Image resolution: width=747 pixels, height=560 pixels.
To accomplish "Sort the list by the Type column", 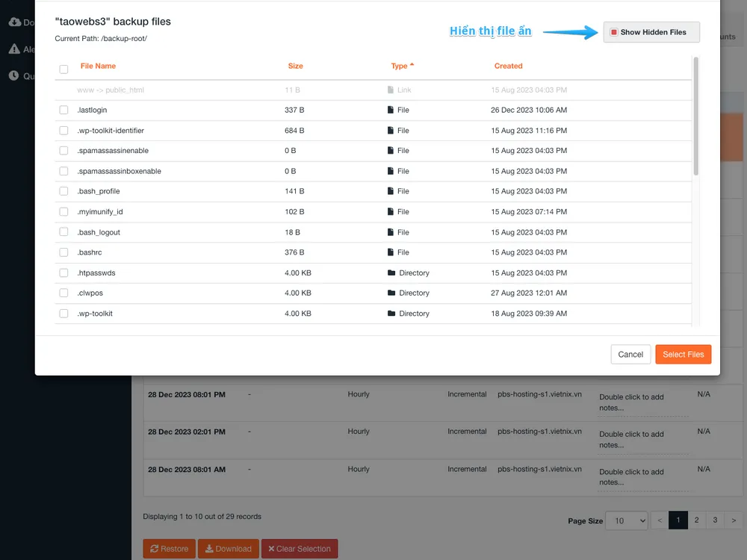I will pos(401,66).
